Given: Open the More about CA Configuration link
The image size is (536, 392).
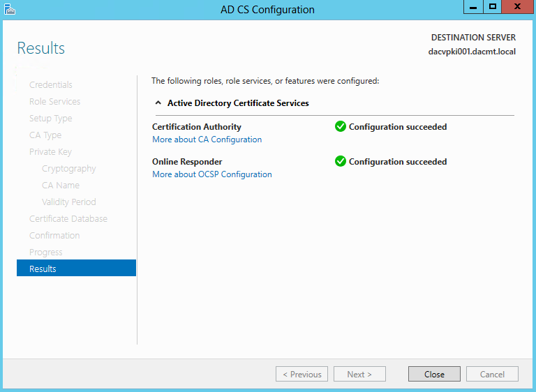Looking at the screenshot, I should tap(207, 140).
